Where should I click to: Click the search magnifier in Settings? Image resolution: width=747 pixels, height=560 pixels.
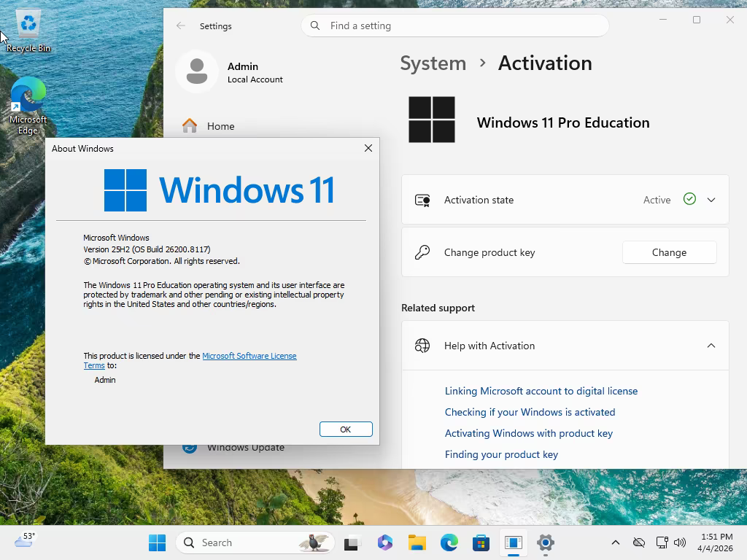315,26
